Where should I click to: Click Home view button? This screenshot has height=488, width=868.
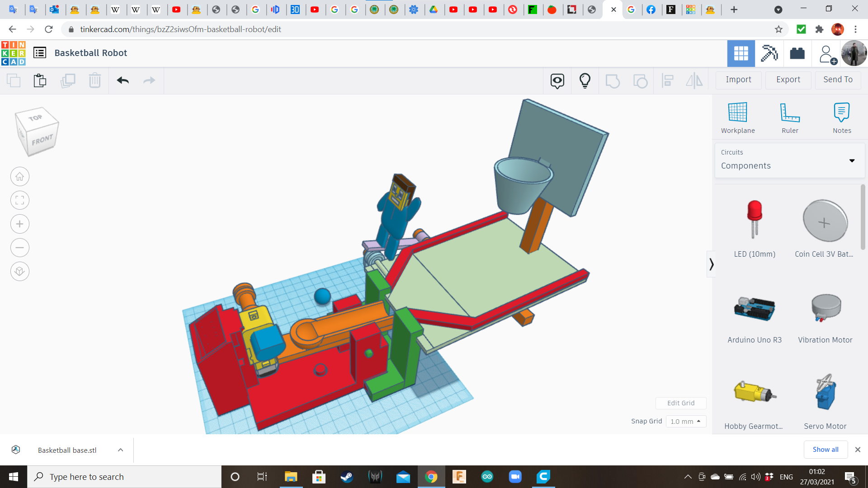(20, 177)
